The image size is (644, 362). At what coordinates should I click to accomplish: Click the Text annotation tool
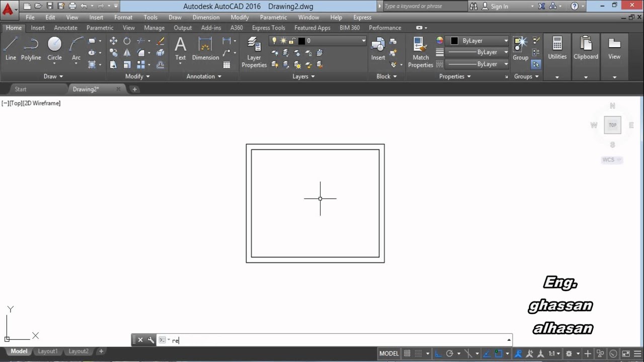[x=180, y=49]
